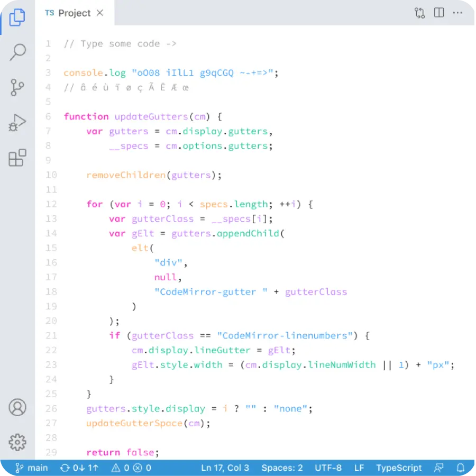476x476 pixels.
Task: Open the More Actions ellipsis menu
Action: click(x=458, y=13)
